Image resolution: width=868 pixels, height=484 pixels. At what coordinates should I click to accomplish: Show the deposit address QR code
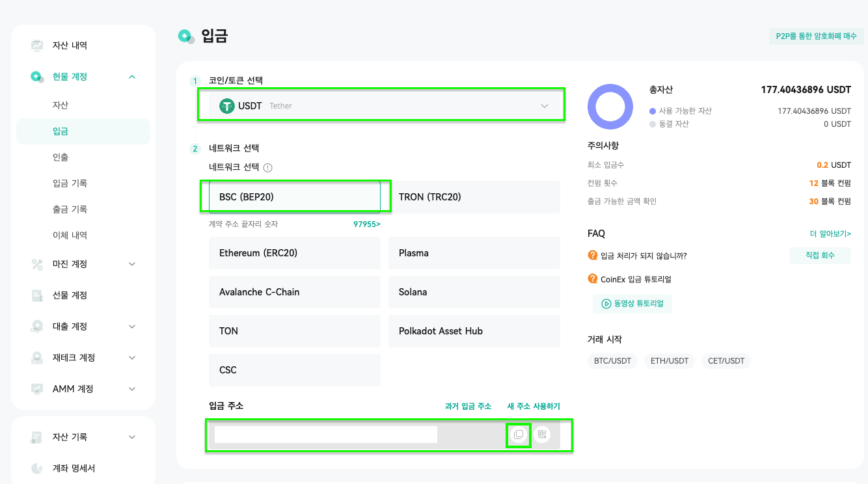pyautogui.click(x=542, y=435)
